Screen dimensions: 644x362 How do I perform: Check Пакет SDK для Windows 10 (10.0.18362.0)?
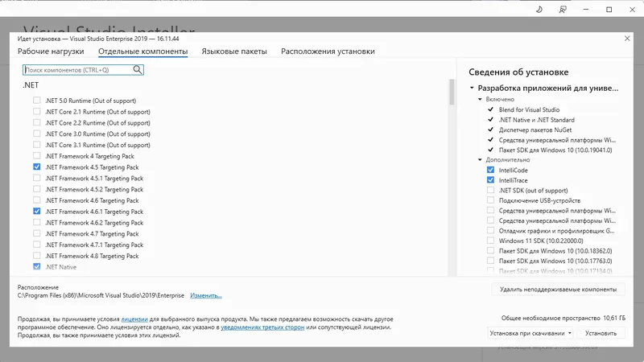490,250
